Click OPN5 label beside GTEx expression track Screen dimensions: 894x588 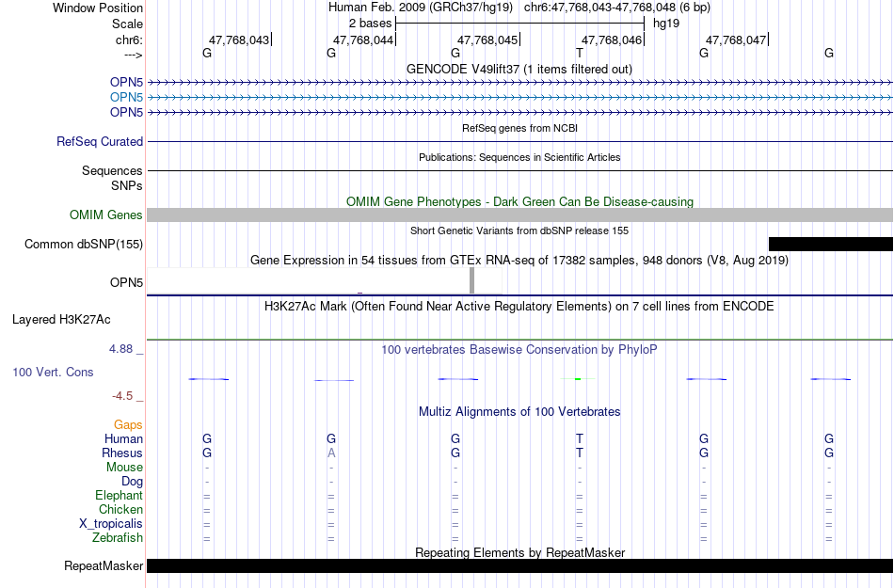tap(126, 282)
